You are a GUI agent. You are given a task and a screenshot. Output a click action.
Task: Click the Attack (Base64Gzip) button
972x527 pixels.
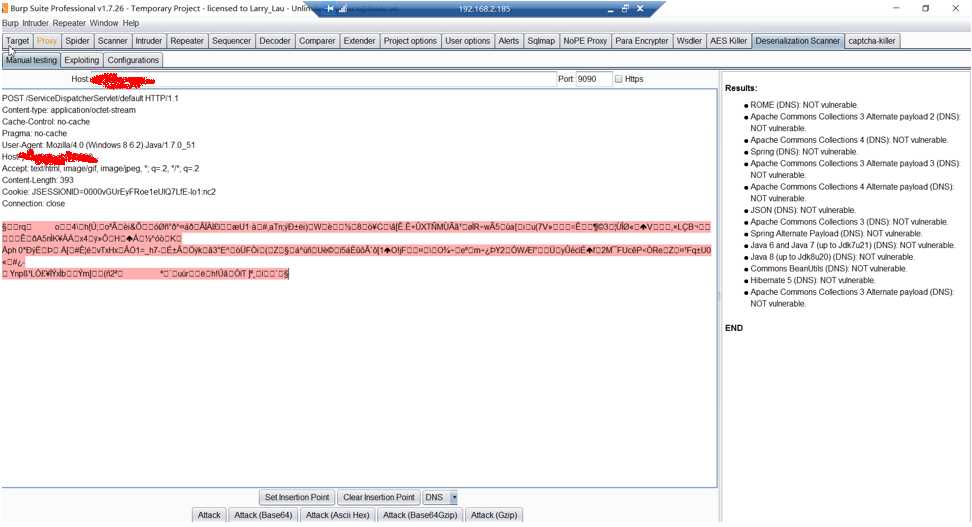420,515
